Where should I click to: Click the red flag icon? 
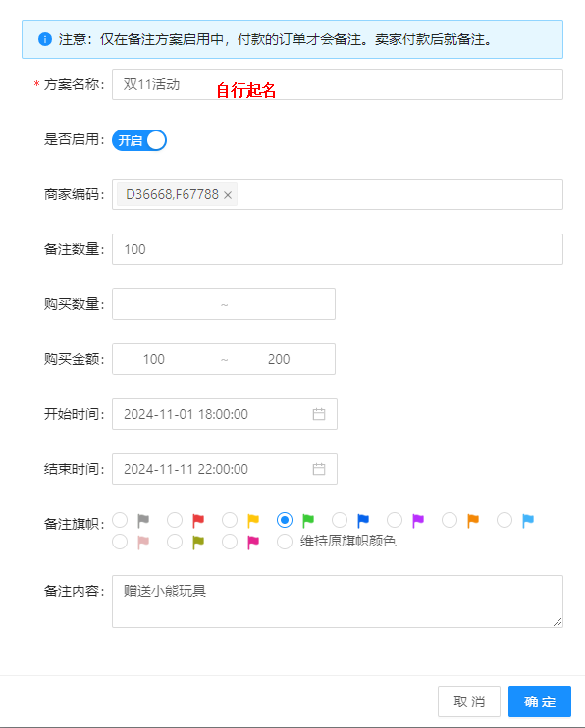198,520
